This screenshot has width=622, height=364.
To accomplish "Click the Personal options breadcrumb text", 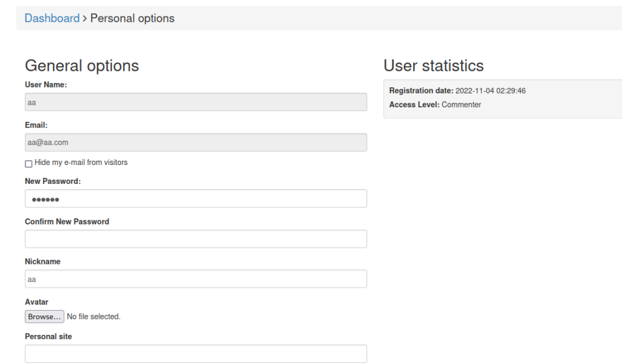I will pos(132,18).
